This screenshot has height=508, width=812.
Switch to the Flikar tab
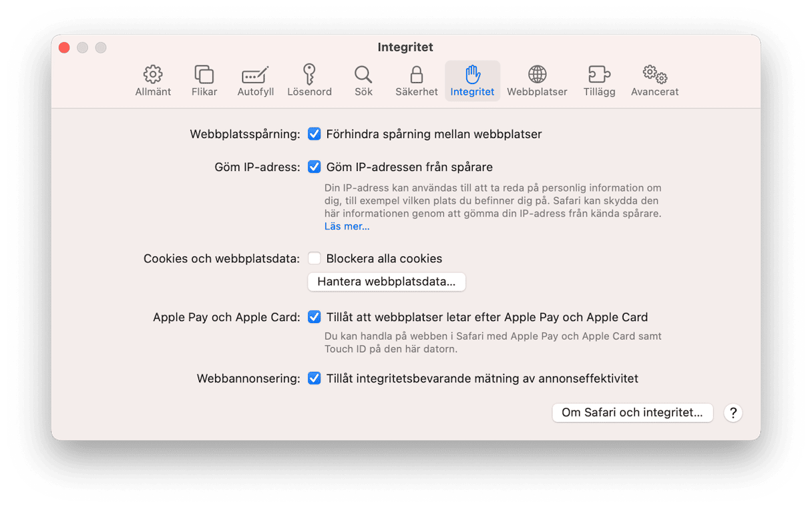point(204,81)
